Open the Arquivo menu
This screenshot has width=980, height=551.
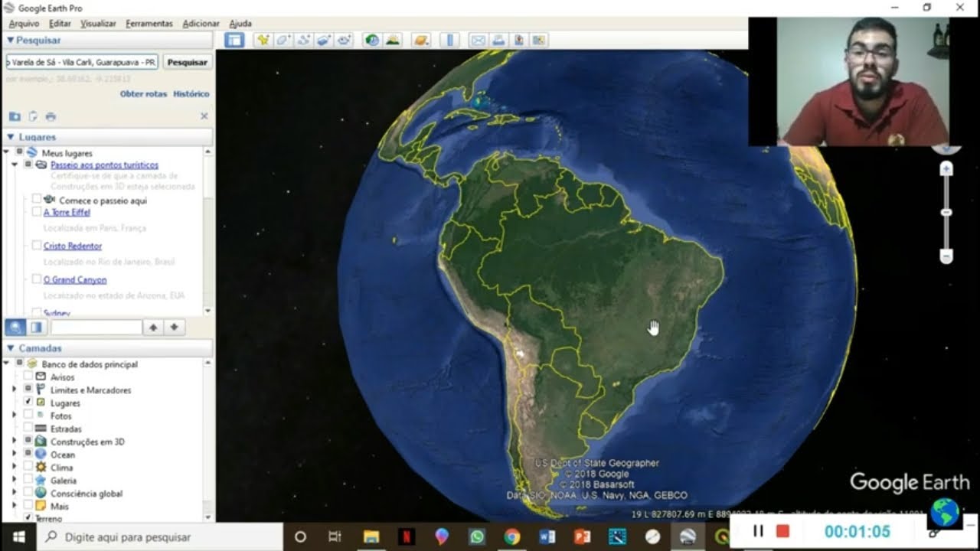[24, 24]
